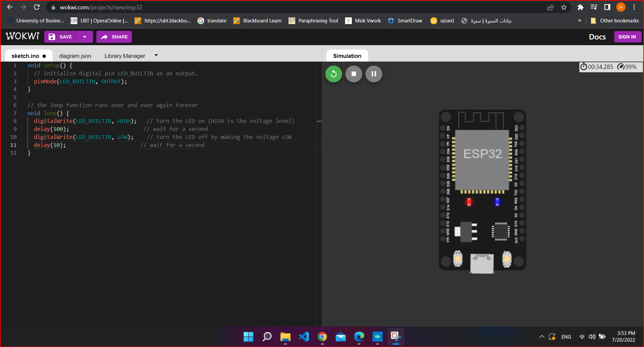The image size is (644, 347).
Task: Show hidden system tray icons
Action: point(542,337)
